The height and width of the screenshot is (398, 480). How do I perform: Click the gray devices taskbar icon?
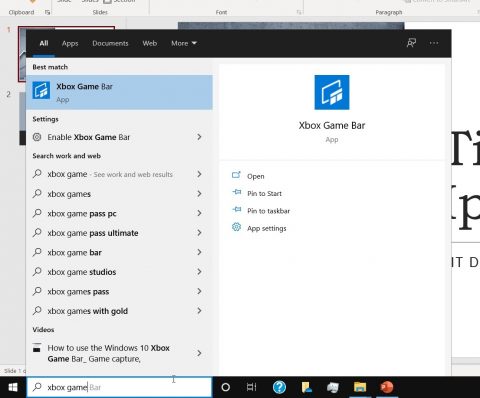[x=333, y=387]
